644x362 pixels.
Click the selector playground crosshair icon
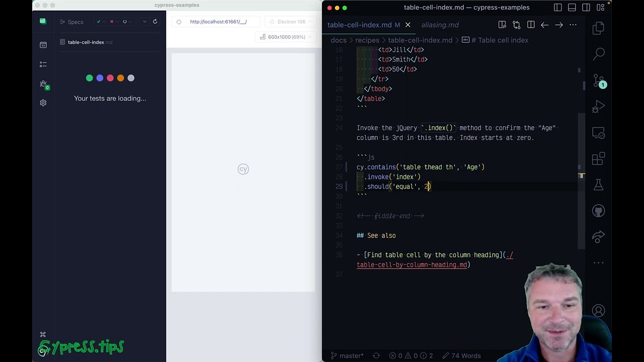coord(179,22)
